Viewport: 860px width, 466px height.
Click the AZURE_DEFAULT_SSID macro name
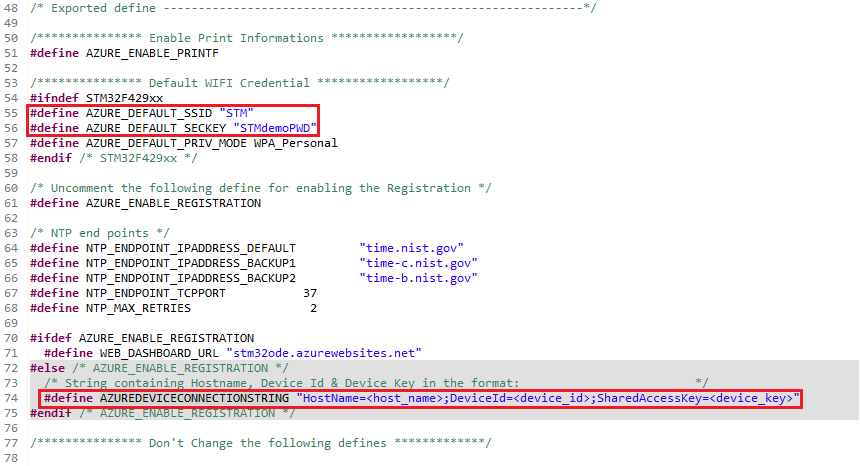pyautogui.click(x=149, y=113)
